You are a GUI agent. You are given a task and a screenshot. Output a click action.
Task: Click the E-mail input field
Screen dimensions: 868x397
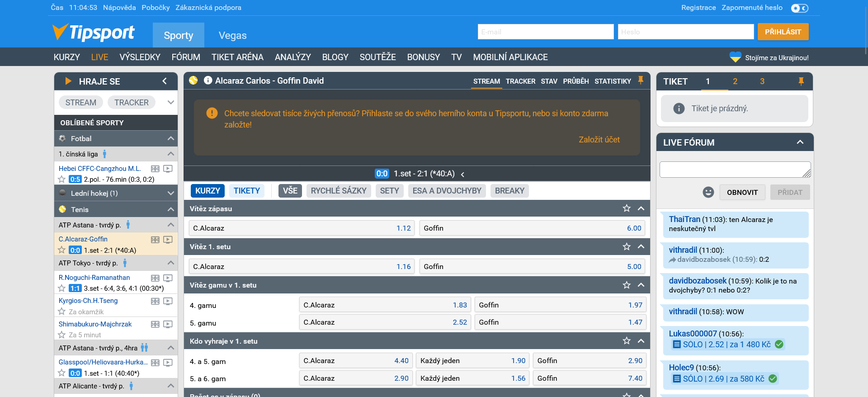(x=546, y=32)
